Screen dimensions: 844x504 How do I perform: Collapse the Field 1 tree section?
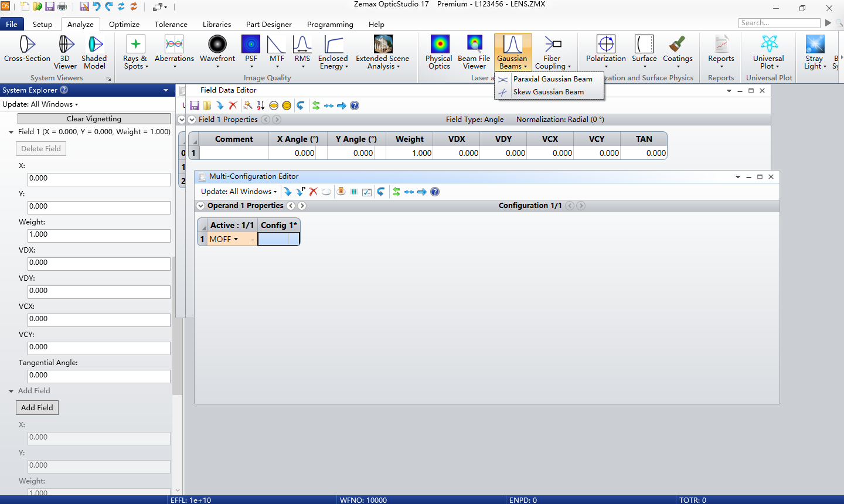[x=11, y=132]
